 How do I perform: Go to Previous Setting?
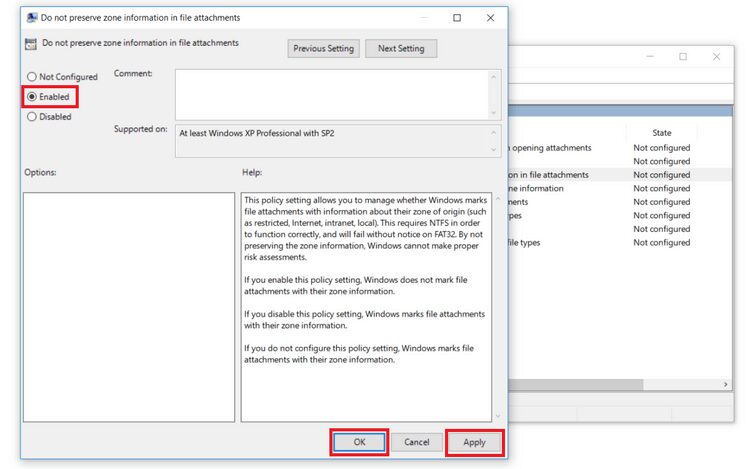tap(323, 48)
